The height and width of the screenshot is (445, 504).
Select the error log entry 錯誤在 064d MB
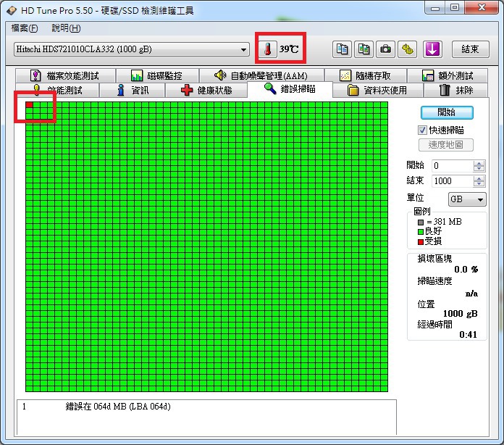[117, 407]
